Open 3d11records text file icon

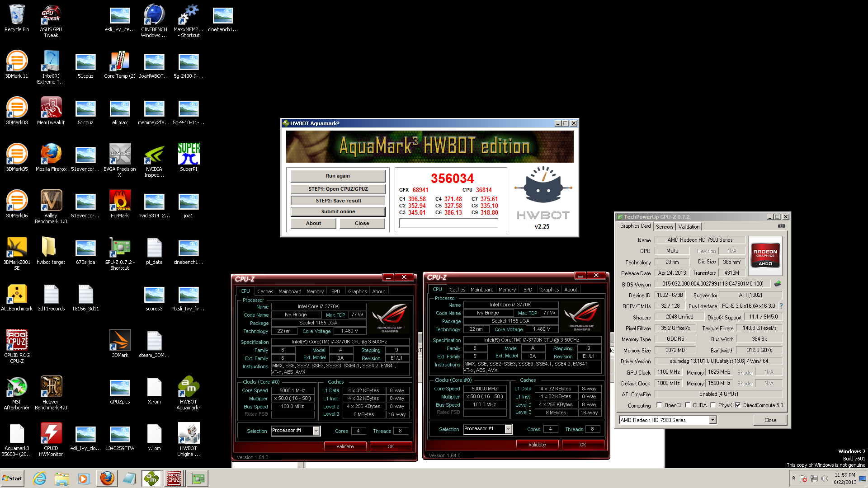coord(51,297)
